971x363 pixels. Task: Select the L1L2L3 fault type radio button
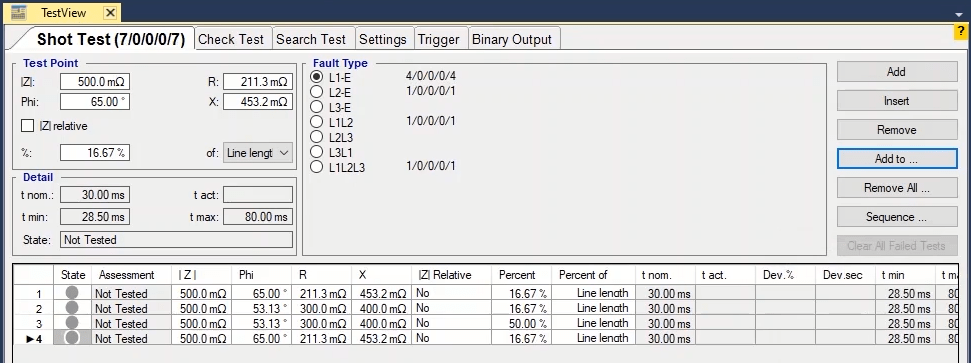tap(316, 167)
